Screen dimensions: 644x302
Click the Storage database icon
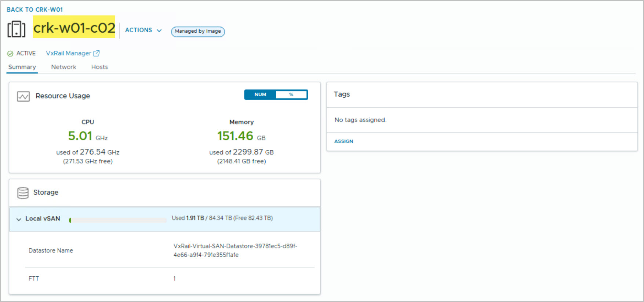(23, 193)
